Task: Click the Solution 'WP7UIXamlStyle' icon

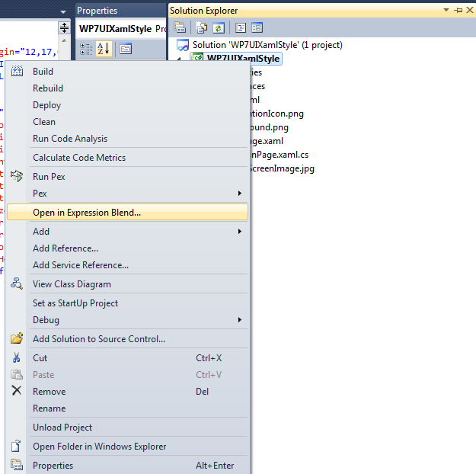Action: (183, 45)
